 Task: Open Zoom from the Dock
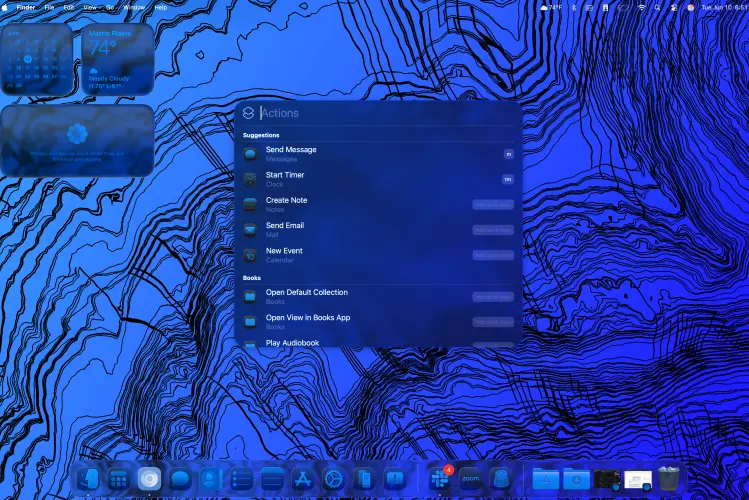(471, 479)
